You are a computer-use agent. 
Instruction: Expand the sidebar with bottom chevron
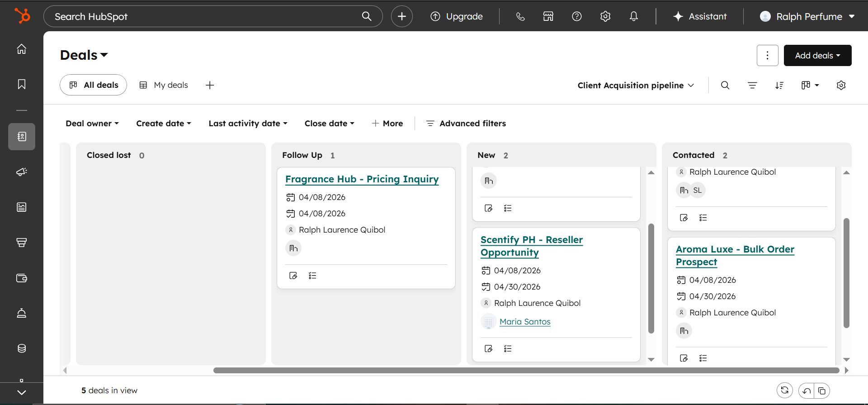[22, 392]
